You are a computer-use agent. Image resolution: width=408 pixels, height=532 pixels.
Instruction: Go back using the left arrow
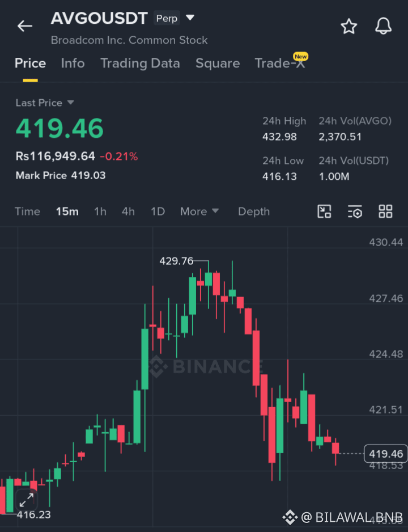[25, 26]
